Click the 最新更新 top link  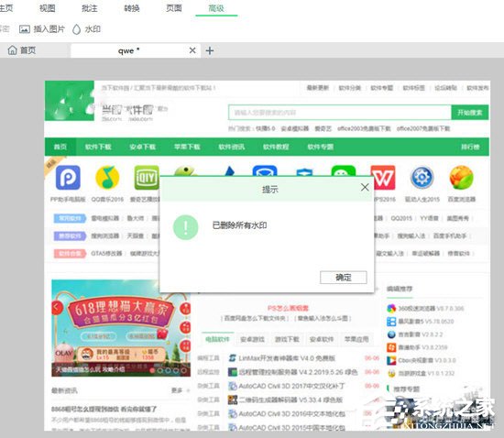(x=318, y=88)
